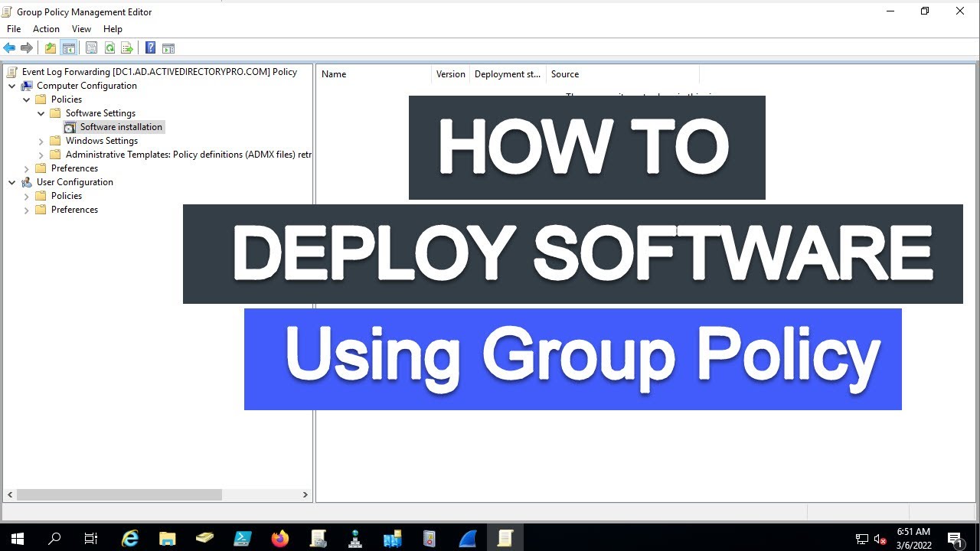Screen dimensions: 980x551
Task: Select the Windows Settings tree item
Action: point(101,141)
